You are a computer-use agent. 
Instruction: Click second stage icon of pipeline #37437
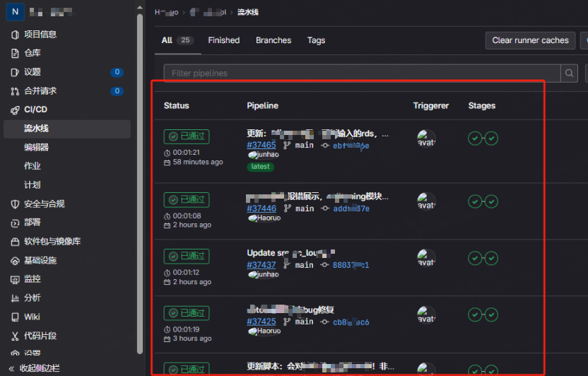pos(491,258)
